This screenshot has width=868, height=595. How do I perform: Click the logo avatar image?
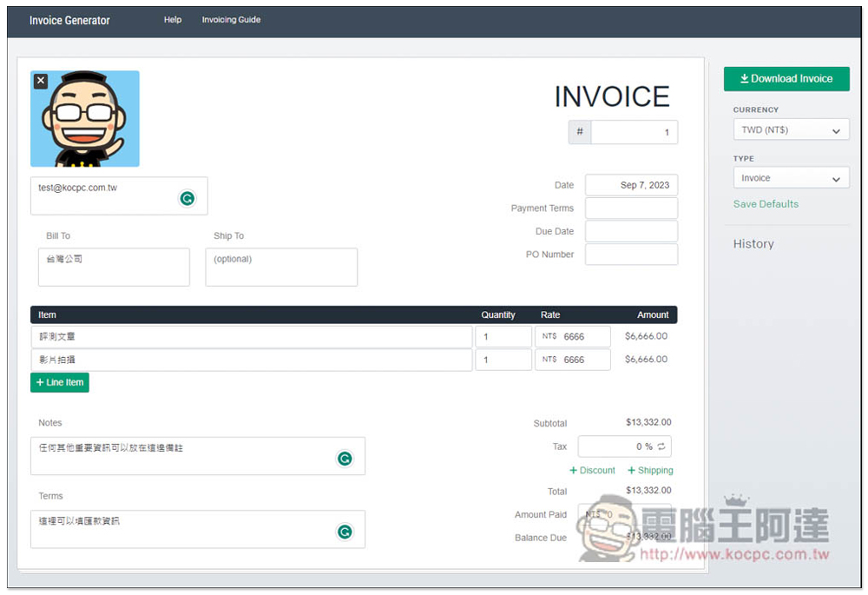tap(85, 118)
